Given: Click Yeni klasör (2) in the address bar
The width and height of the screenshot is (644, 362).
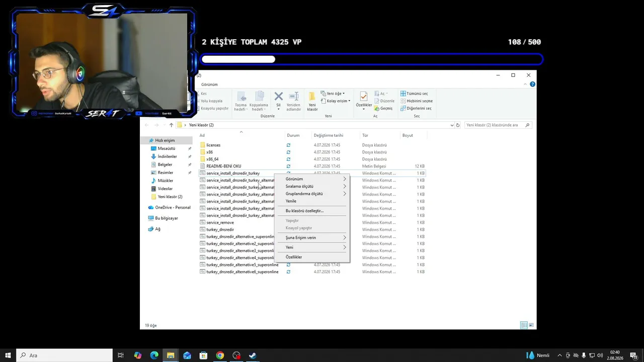Looking at the screenshot, I should pyautogui.click(x=201, y=125).
